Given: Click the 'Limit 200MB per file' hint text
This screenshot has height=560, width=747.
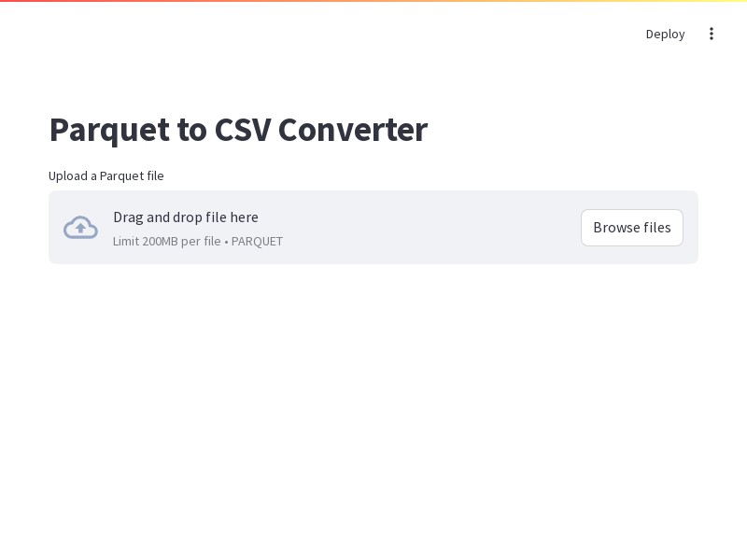Looking at the screenshot, I should 167,242.
